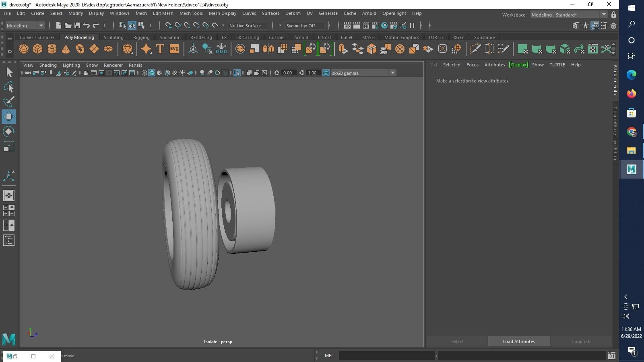Expand the MEL script language selector

[329, 356]
